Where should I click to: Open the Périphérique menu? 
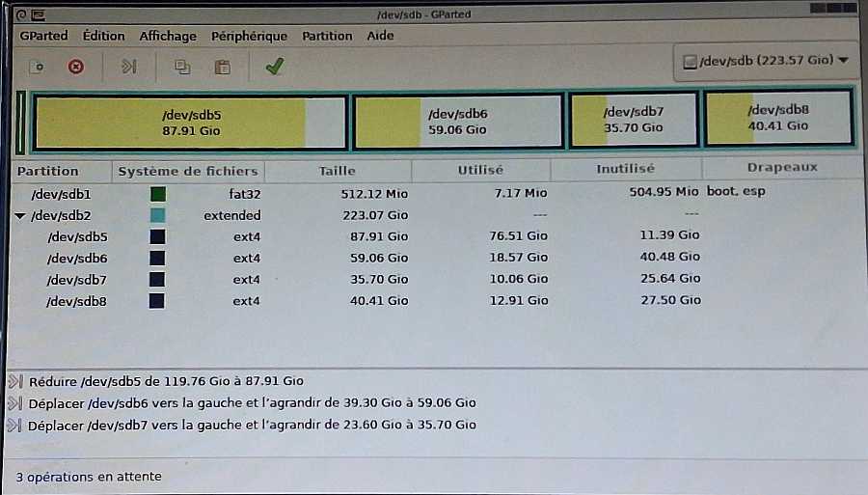pyautogui.click(x=249, y=36)
